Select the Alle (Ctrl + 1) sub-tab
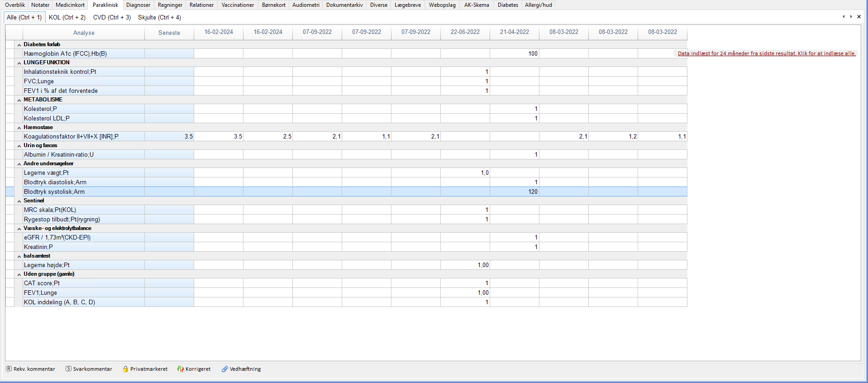Viewport: 868px width, 383px height. [24, 17]
